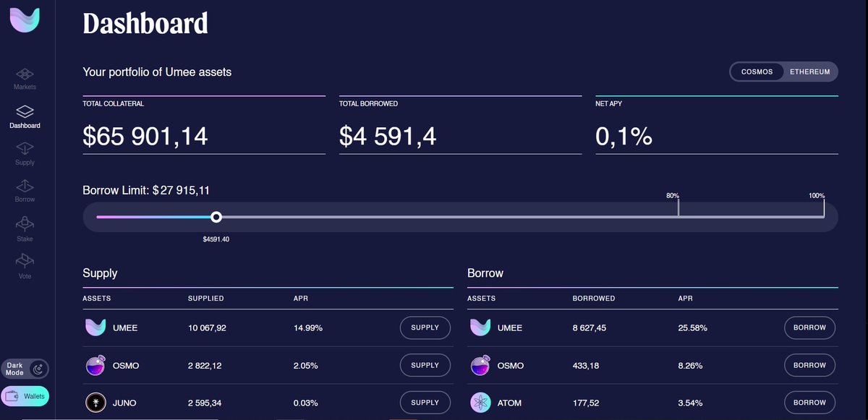Switch to the Ethereum network tab

tap(809, 72)
